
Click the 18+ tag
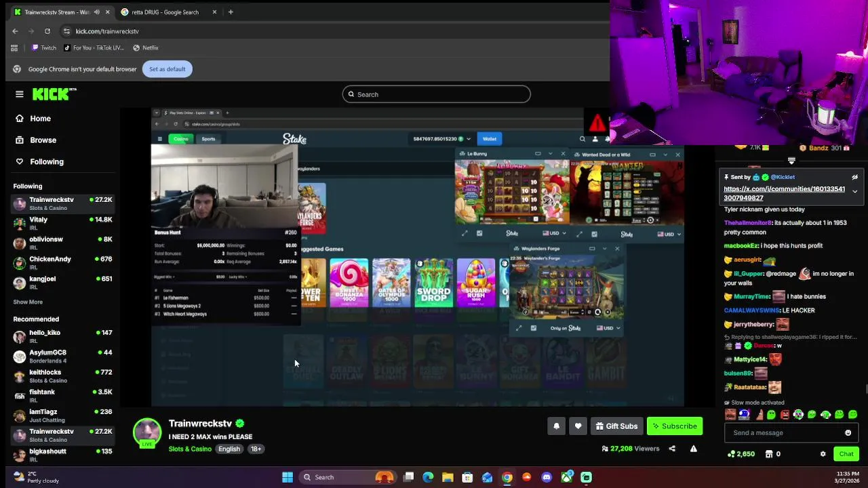coord(256,449)
